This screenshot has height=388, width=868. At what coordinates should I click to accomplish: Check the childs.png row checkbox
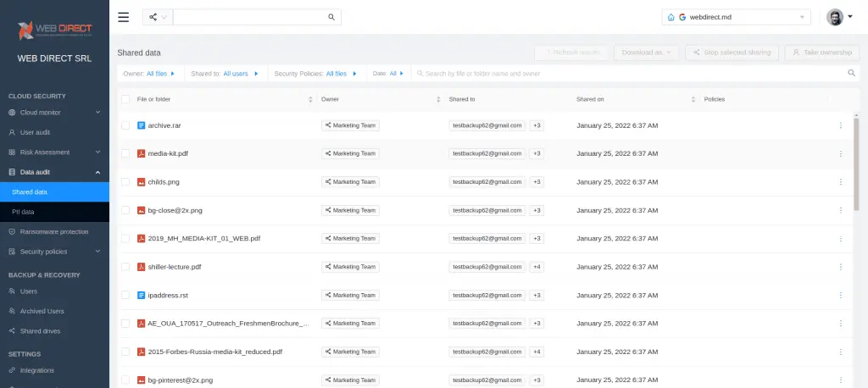125,181
